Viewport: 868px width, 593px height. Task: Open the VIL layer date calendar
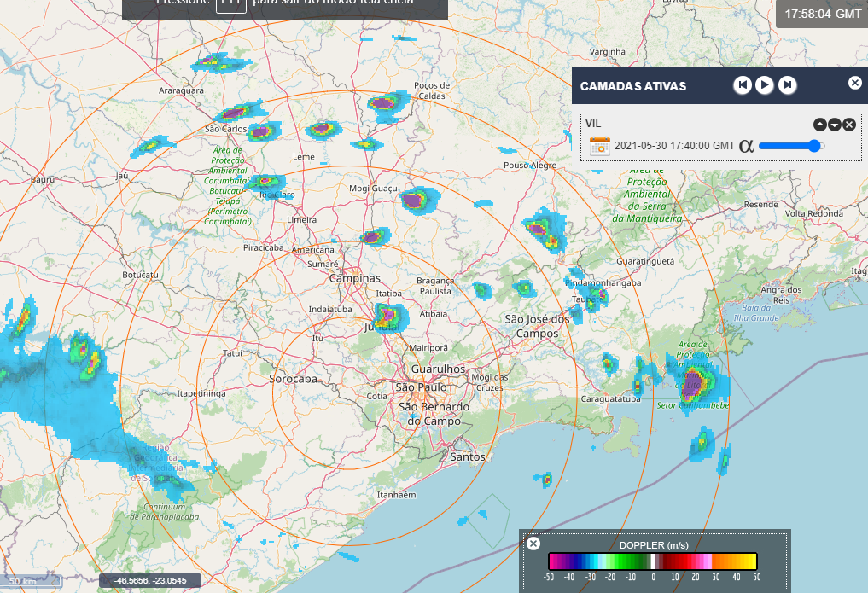click(x=599, y=146)
